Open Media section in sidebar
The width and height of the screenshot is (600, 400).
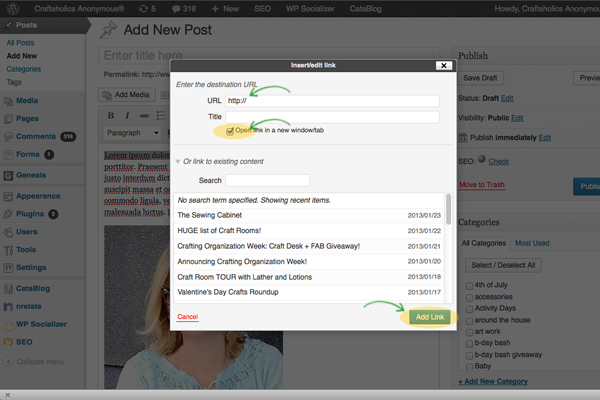click(x=27, y=100)
